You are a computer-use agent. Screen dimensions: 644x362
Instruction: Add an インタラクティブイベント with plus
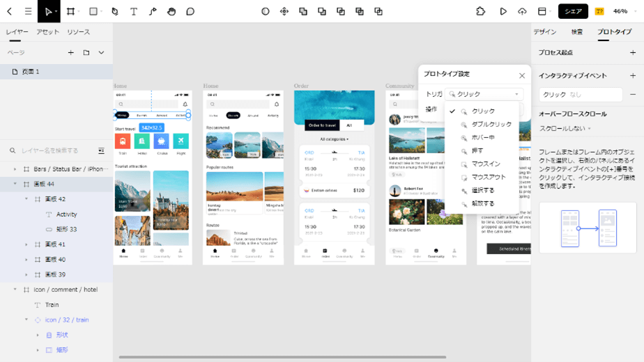633,75
